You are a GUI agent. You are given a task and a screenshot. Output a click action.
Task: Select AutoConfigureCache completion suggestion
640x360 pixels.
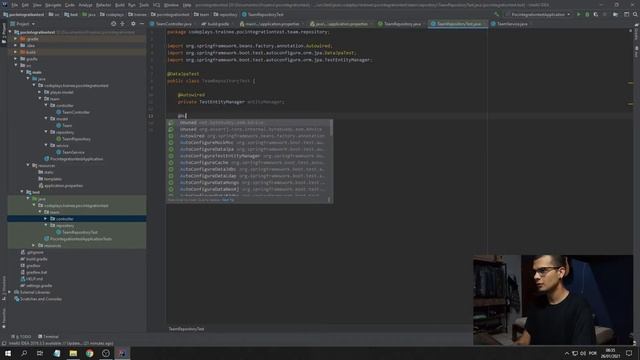coord(249,162)
